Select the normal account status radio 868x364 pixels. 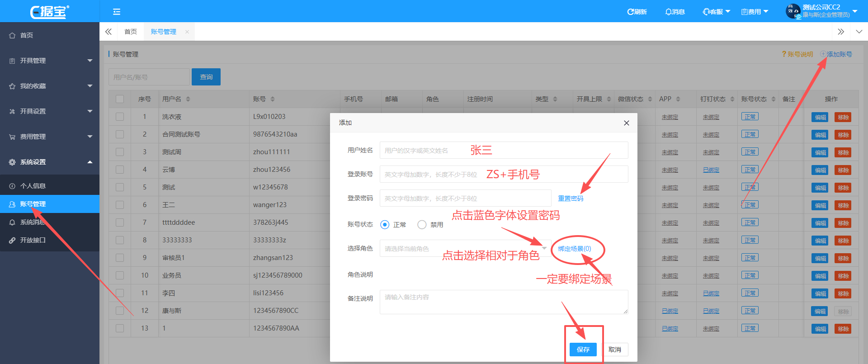(385, 225)
